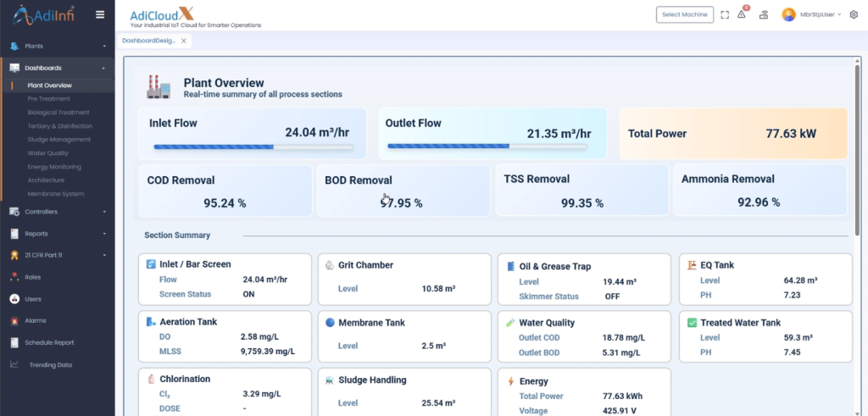Click the Water Quality card icon
Screen dimensions: 868x416
point(510,323)
